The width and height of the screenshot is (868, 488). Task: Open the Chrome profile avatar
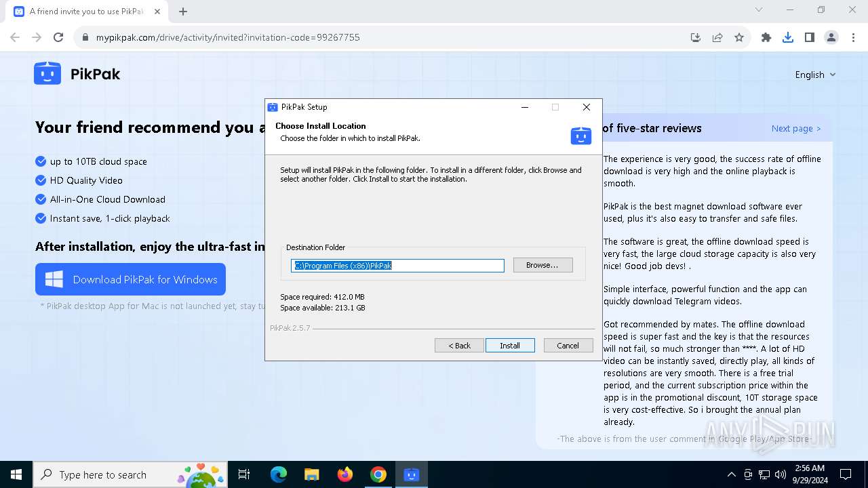[831, 37]
